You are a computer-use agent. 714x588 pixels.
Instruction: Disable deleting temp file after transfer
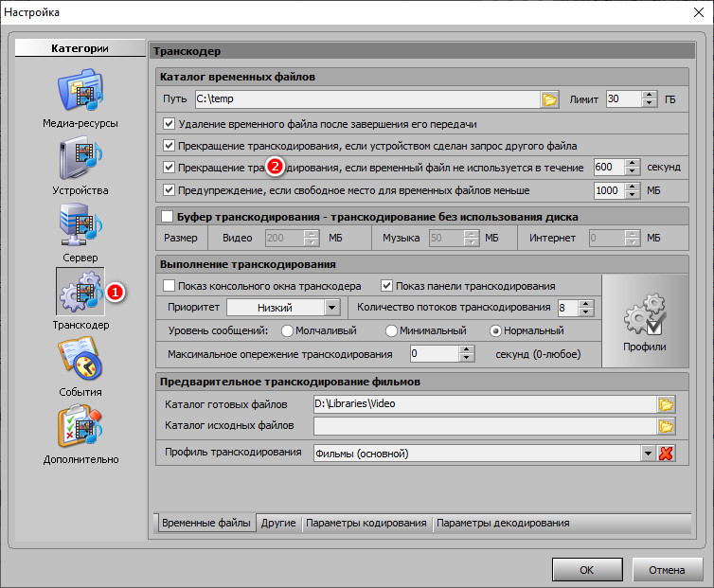point(170,123)
